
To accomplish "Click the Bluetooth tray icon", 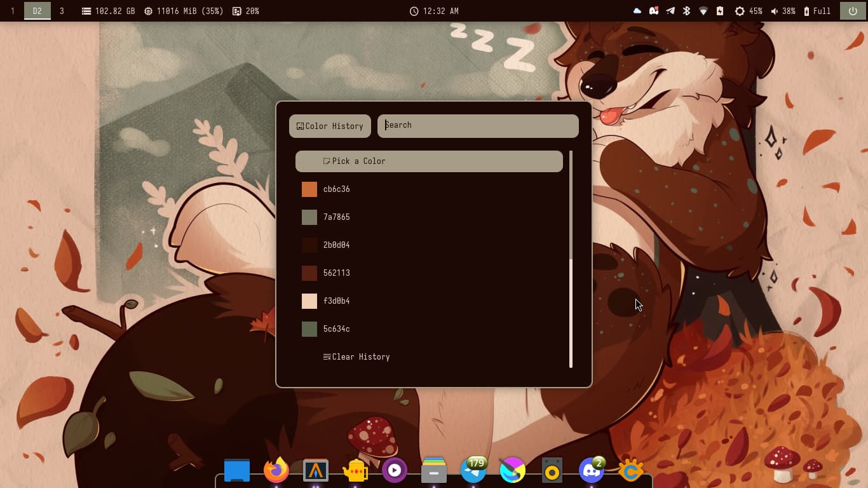I will [686, 11].
